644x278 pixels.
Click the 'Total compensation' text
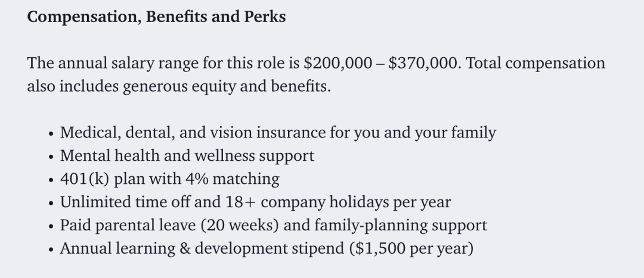(x=535, y=64)
